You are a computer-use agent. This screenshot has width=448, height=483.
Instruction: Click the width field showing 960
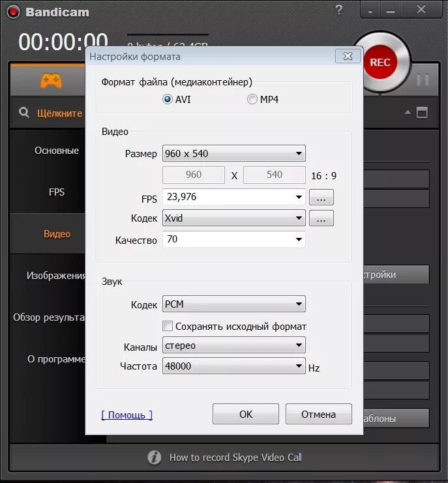pyautogui.click(x=194, y=175)
